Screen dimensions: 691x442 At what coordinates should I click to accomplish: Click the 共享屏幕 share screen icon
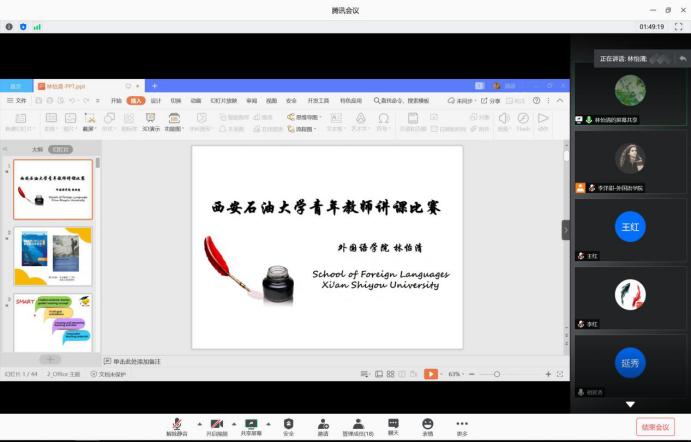point(251,424)
